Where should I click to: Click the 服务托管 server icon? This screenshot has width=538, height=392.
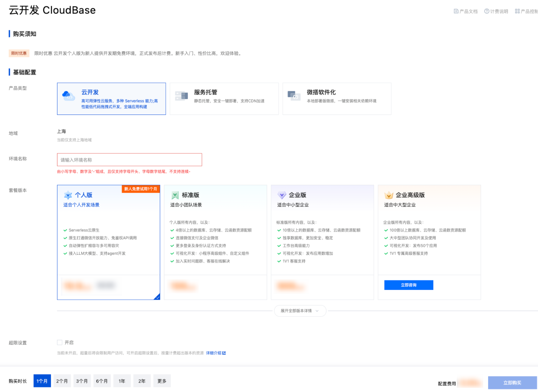pos(182,96)
